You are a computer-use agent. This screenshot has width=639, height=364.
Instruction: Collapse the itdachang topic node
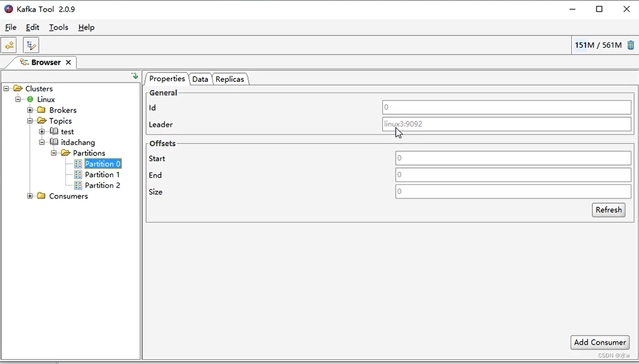[42, 143]
